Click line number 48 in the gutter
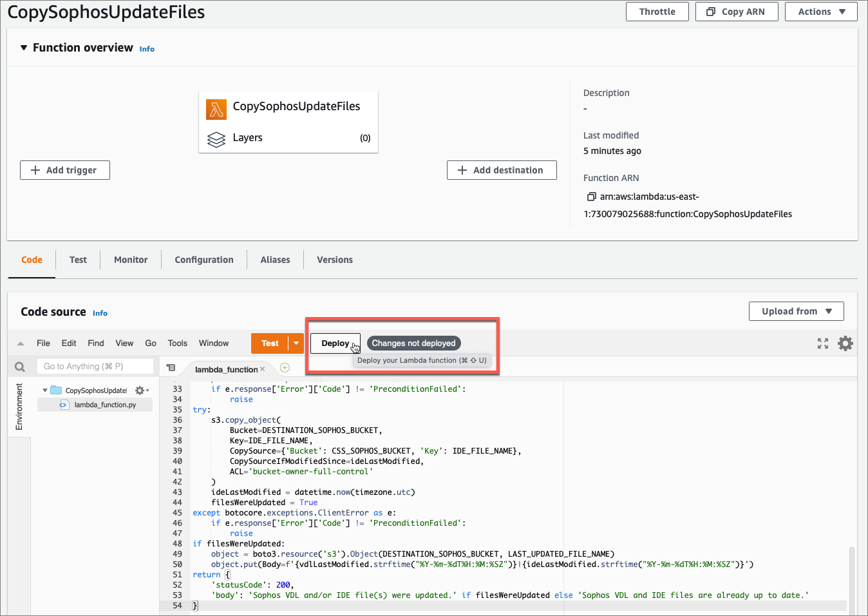This screenshot has height=616, width=868. pos(178,544)
